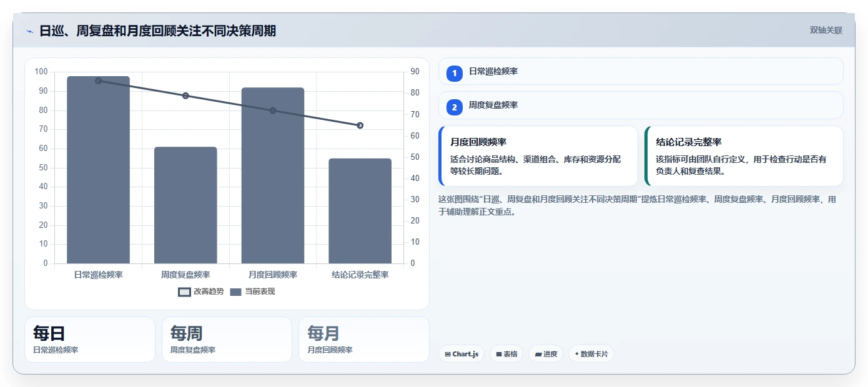Select the 日常巡检频率 list item

pyautogui.click(x=641, y=71)
